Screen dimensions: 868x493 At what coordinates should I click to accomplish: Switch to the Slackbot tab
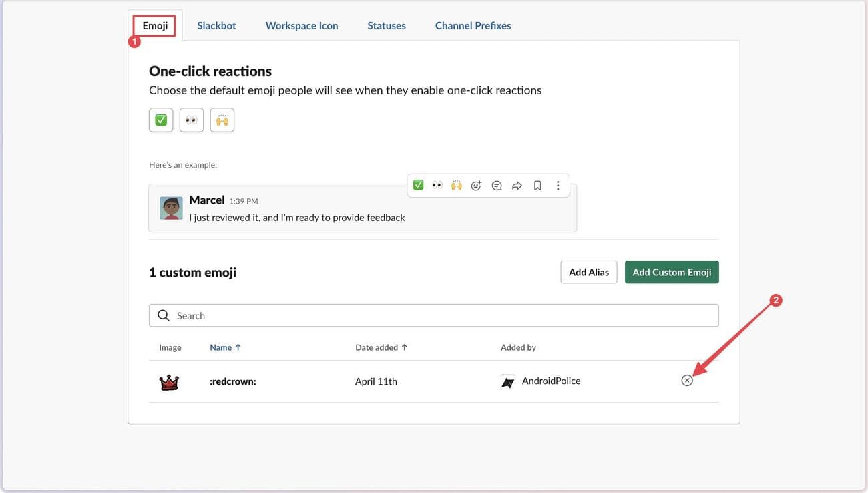pos(216,25)
